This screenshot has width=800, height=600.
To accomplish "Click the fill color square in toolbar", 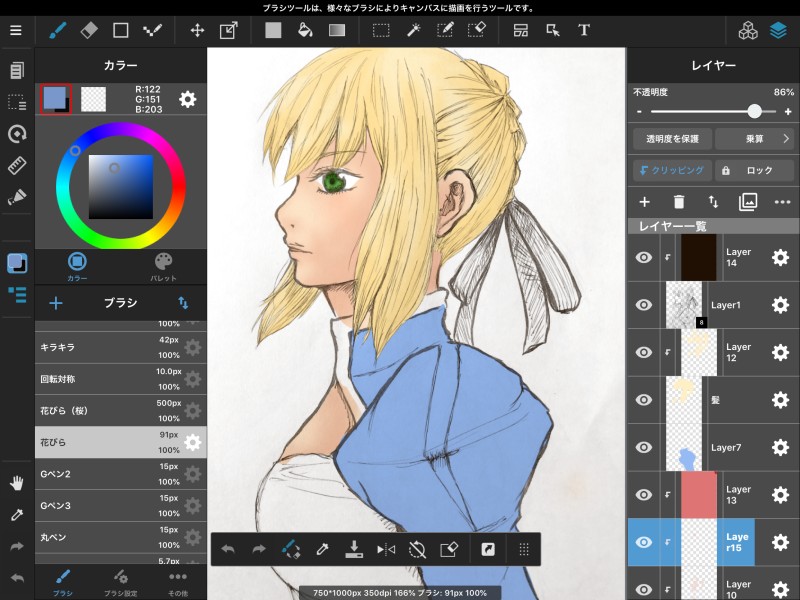I will tap(273, 31).
